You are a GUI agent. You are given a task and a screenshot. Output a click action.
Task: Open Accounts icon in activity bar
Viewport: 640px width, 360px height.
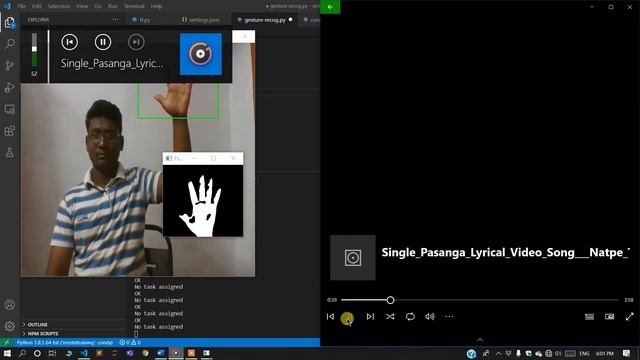coord(9,304)
